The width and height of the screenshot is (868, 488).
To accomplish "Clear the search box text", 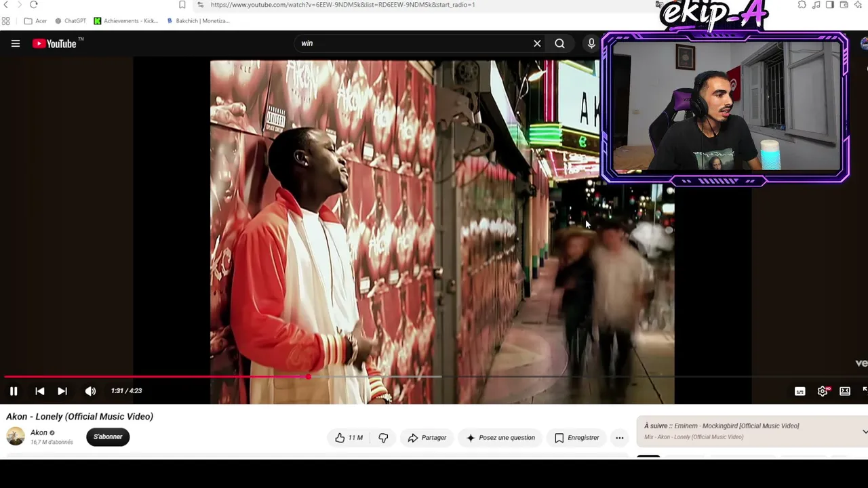I will 537,43.
